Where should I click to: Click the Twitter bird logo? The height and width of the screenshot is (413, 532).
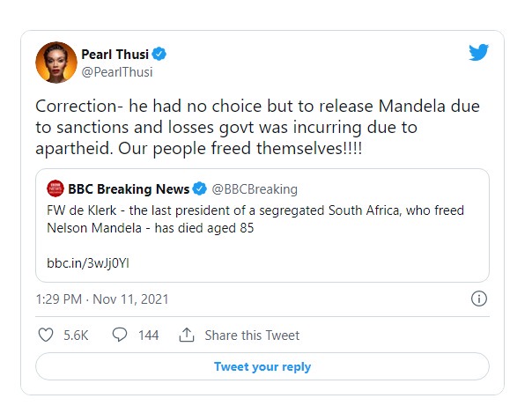(x=478, y=52)
